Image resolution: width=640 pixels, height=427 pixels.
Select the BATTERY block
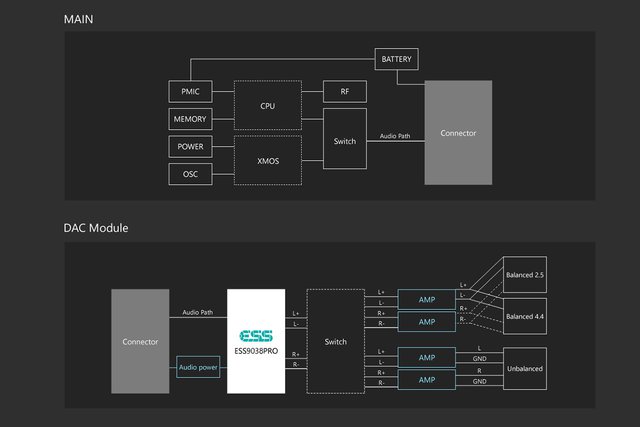396,60
